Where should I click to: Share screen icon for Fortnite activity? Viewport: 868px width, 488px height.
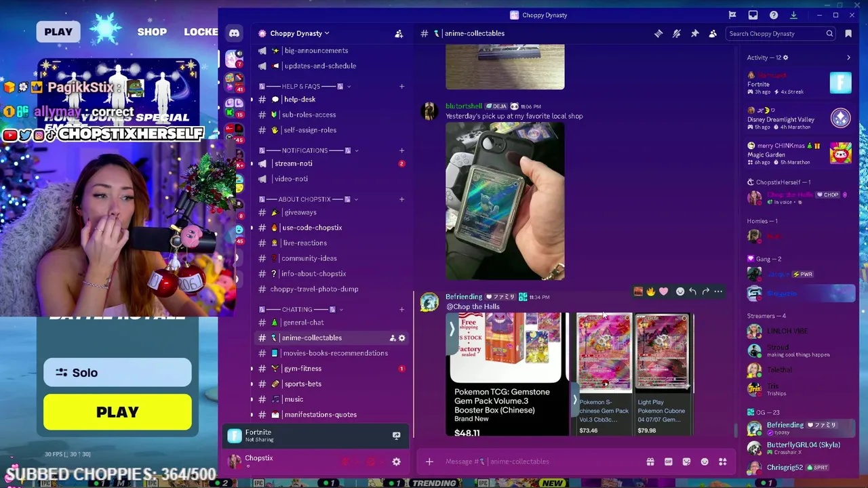[x=396, y=435]
